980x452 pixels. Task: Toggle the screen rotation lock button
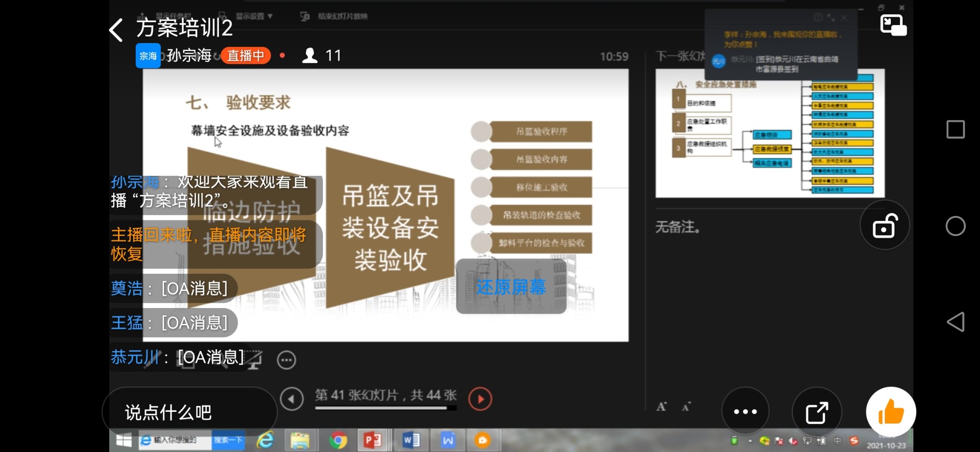(884, 226)
